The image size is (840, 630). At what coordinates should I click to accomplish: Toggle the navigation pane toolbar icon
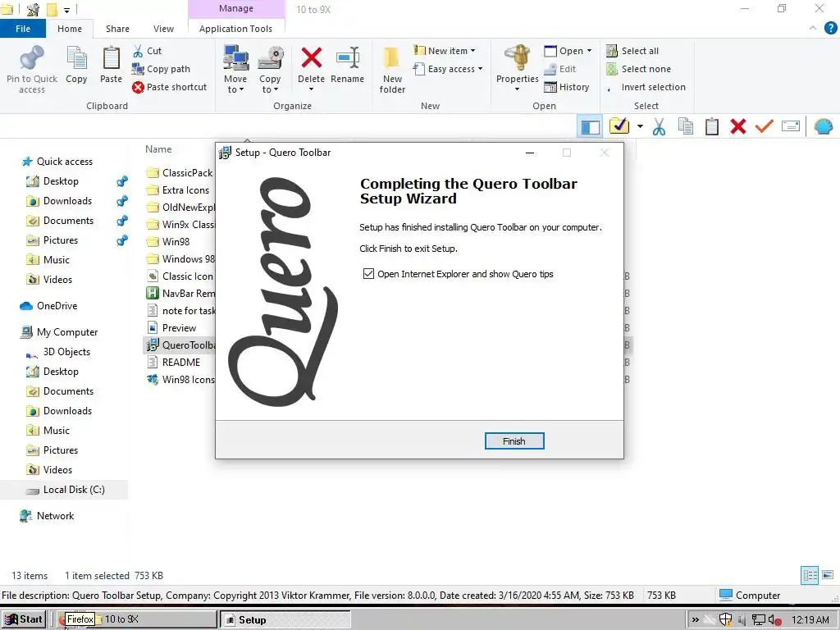click(590, 127)
